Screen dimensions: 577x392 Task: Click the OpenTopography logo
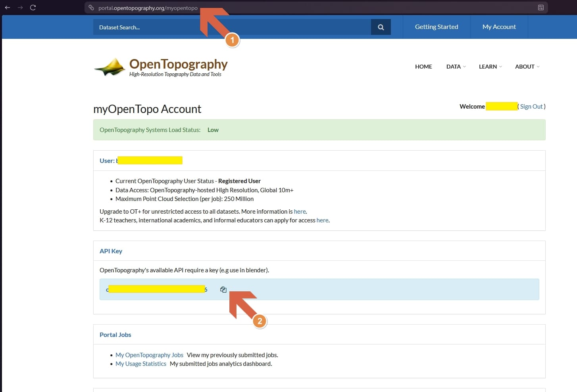tap(161, 67)
